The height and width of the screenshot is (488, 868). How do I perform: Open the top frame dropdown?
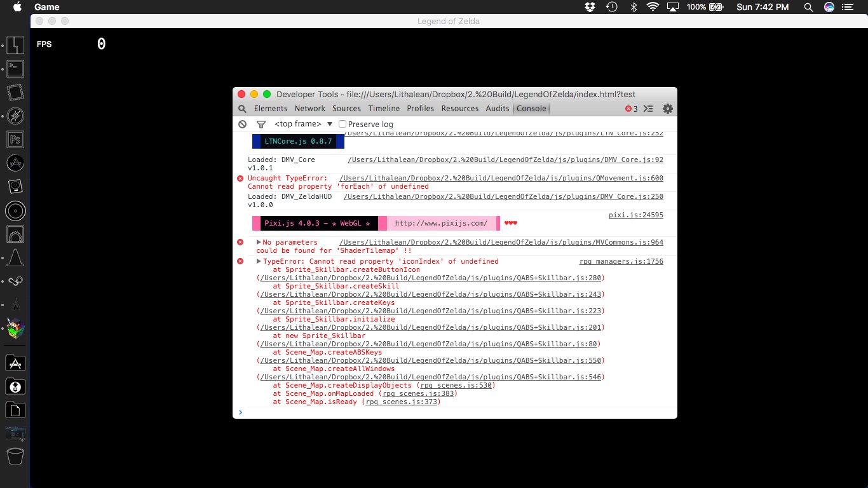pyautogui.click(x=303, y=124)
